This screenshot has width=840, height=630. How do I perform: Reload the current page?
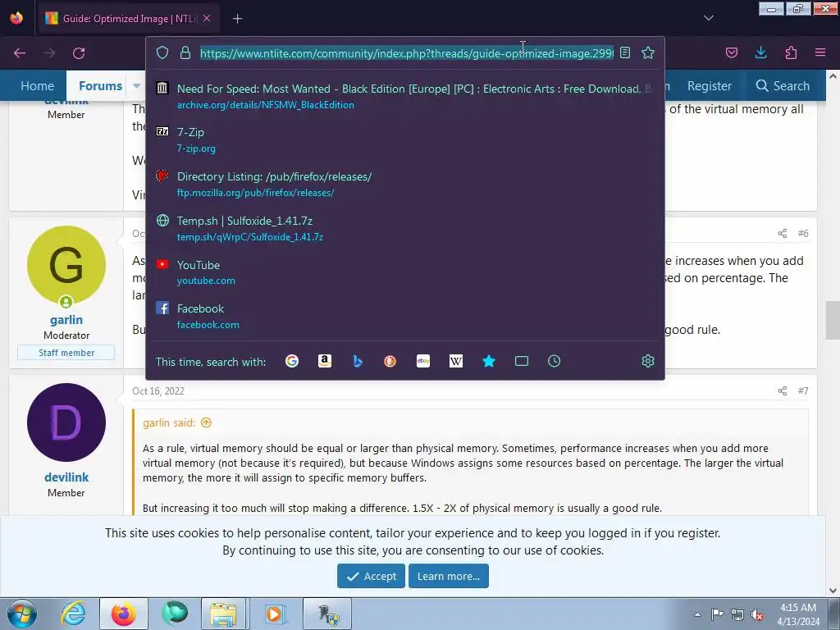coord(79,53)
